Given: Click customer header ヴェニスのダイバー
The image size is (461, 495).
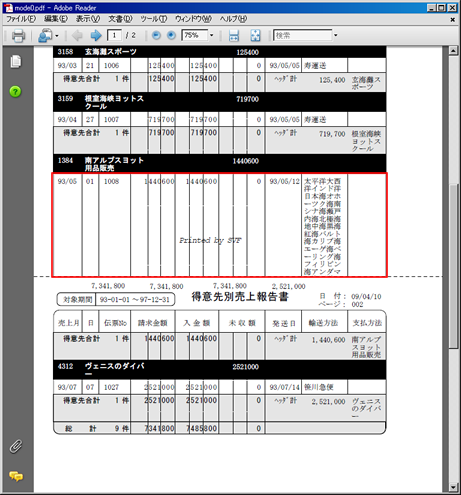Looking at the screenshot, I should (114, 370).
